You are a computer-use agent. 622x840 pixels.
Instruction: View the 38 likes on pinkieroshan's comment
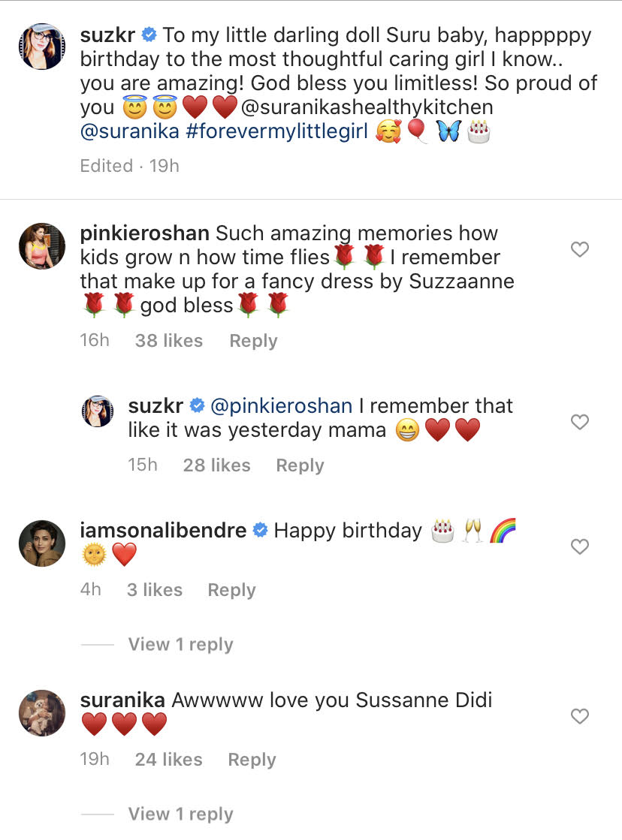[x=168, y=340]
